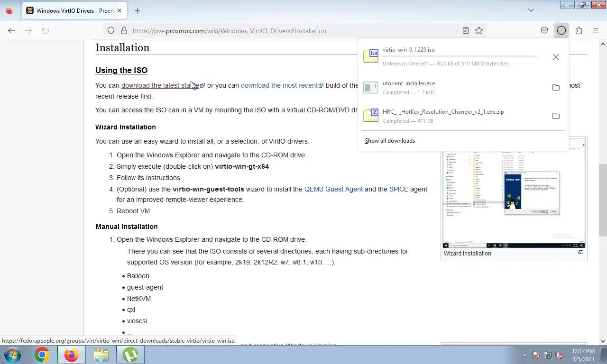Click the HRC HotKey Resolution Changer zip icon
This screenshot has height=364, width=607.
click(x=371, y=116)
